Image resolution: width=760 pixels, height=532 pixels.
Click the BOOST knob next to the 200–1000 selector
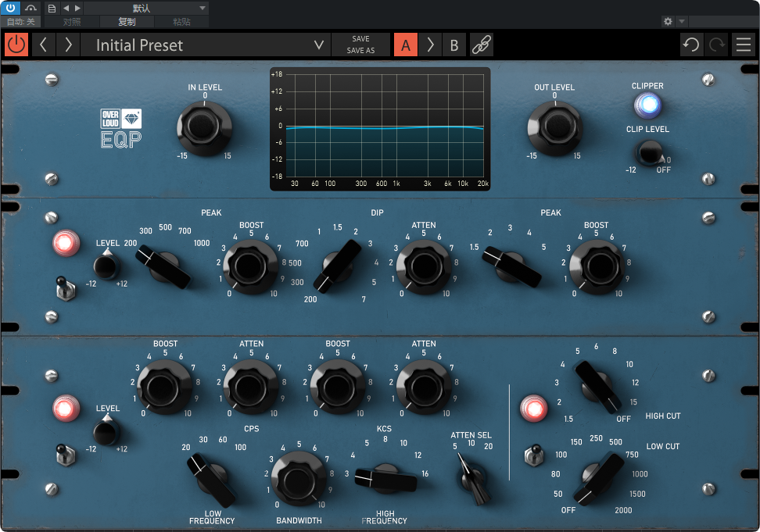tap(250, 266)
